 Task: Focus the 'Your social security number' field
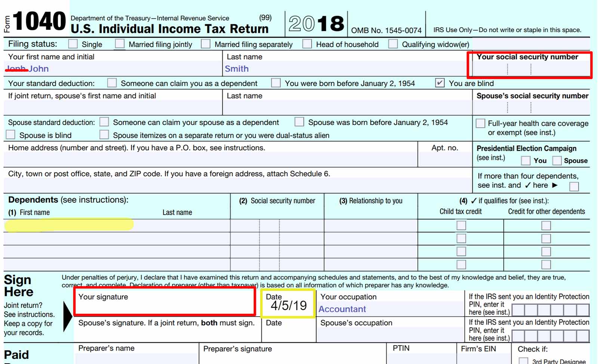pyautogui.click(x=531, y=69)
